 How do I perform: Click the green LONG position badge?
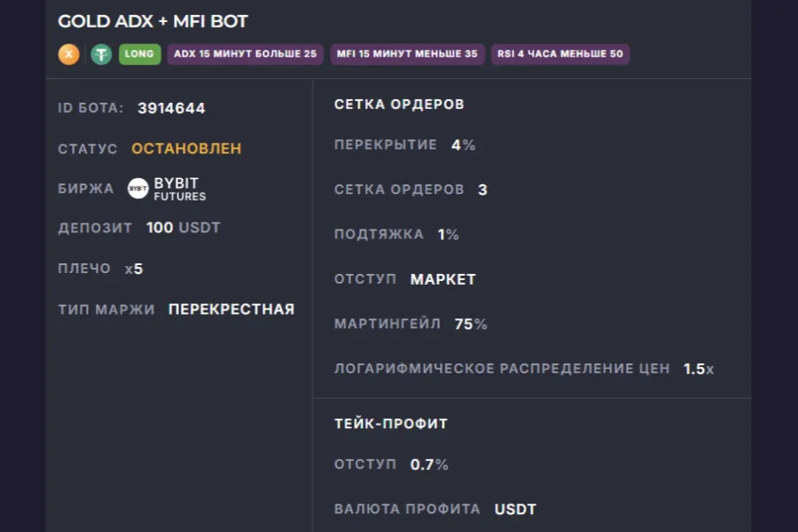[139, 54]
